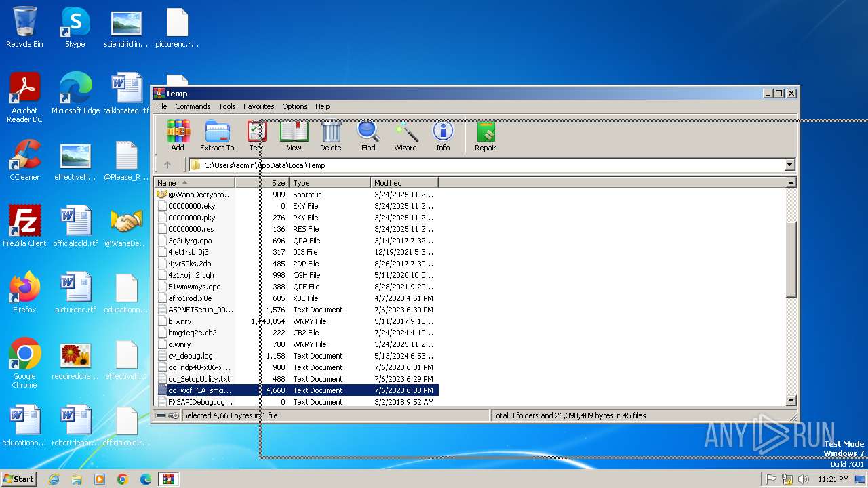Screen dimensions: 868x488
Task: Open Recycle Bin desktop icon
Action: pos(24,27)
